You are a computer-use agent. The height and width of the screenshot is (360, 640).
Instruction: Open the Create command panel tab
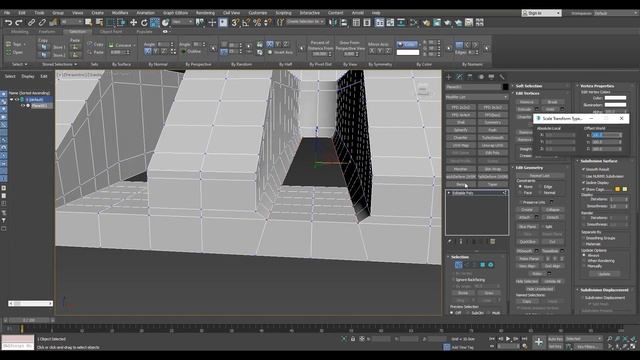point(449,77)
